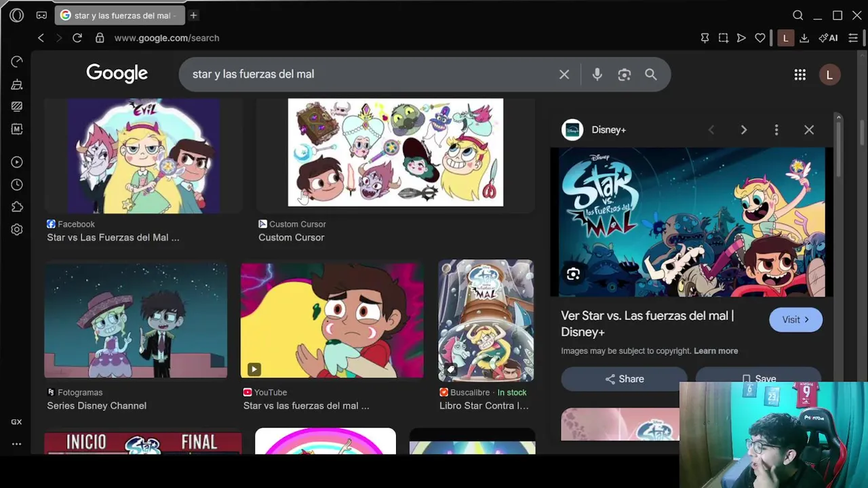Image resolution: width=868 pixels, height=488 pixels.
Task: Take a snapshot with the toolbar tool
Action: tap(724, 38)
